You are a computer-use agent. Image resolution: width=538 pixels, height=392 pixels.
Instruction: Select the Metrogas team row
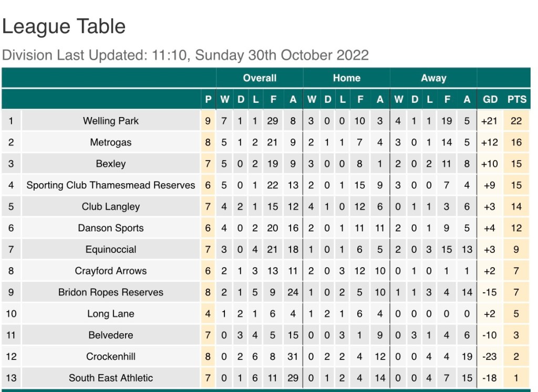click(111, 142)
